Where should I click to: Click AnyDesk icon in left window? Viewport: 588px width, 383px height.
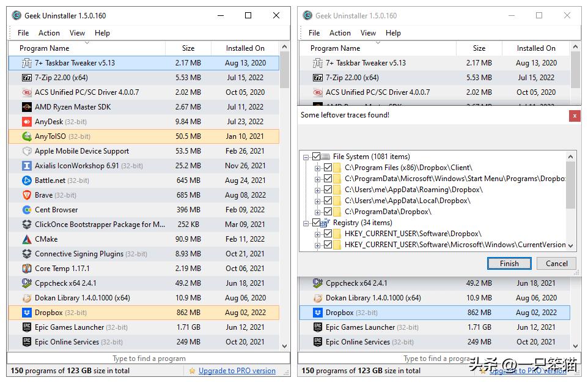[x=27, y=122]
